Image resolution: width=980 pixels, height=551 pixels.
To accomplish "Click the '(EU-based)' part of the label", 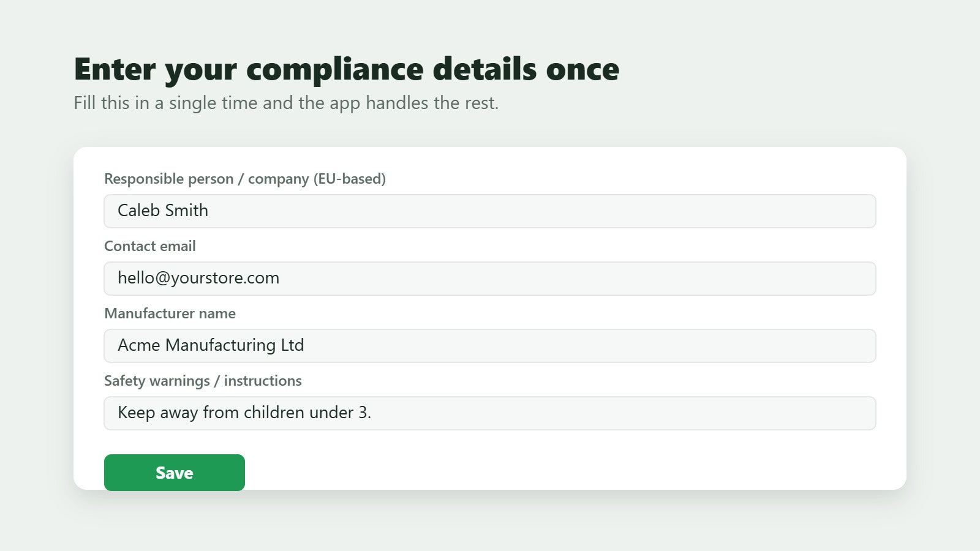I will 350,179.
